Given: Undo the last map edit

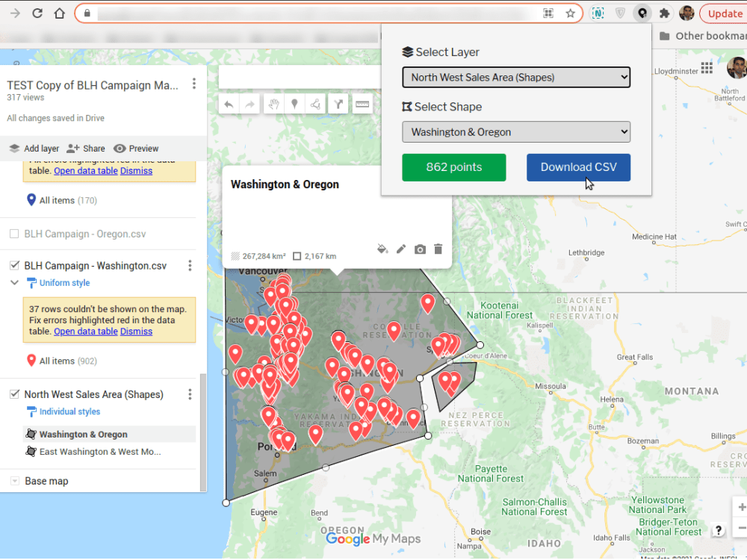Looking at the screenshot, I should (229, 105).
